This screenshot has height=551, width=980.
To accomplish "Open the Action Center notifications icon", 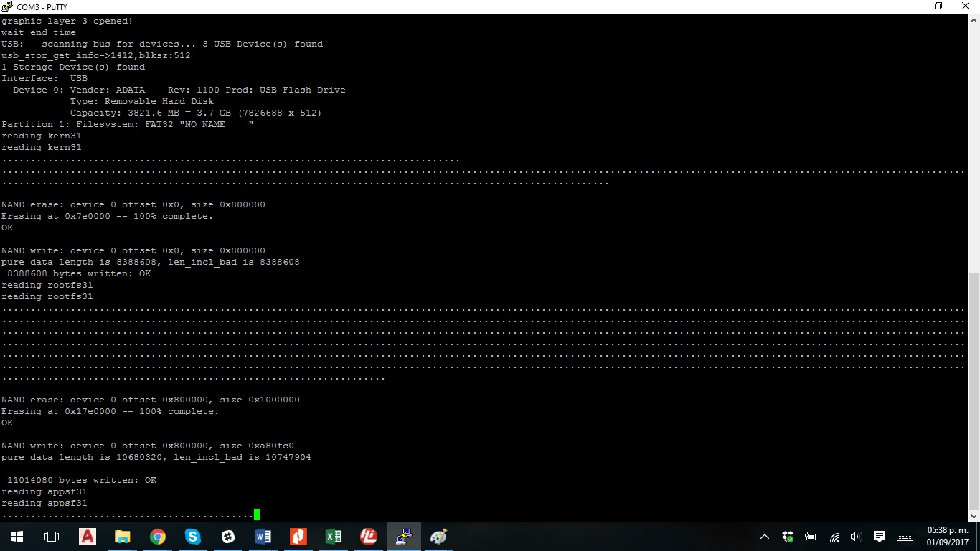I will pyautogui.click(x=880, y=537).
